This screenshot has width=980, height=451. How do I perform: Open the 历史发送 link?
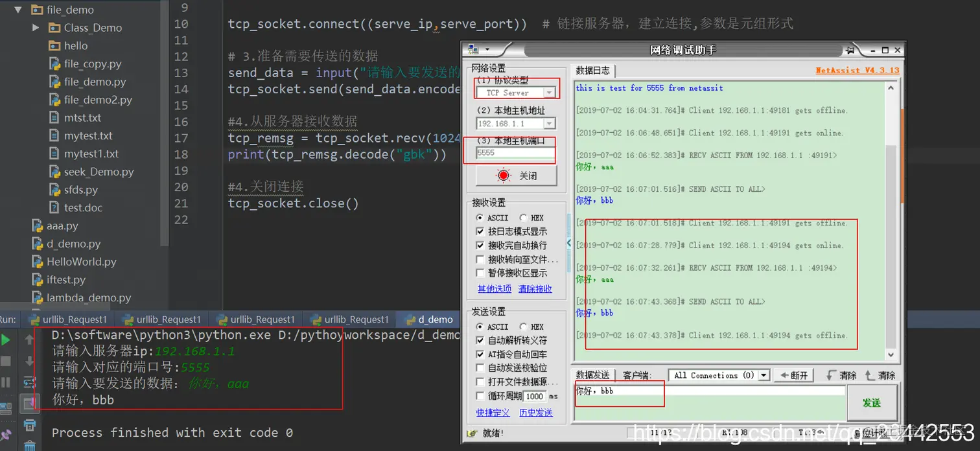[x=536, y=413]
